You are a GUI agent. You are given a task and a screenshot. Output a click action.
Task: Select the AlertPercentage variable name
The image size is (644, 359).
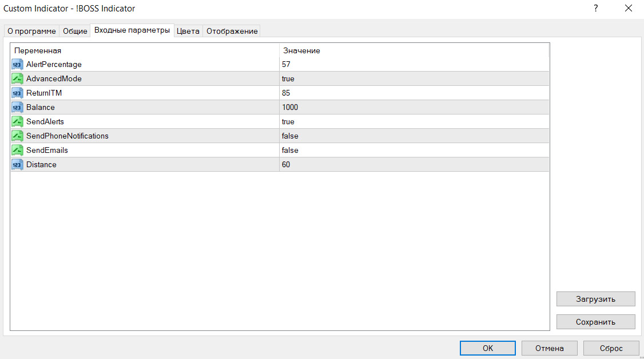[54, 65]
